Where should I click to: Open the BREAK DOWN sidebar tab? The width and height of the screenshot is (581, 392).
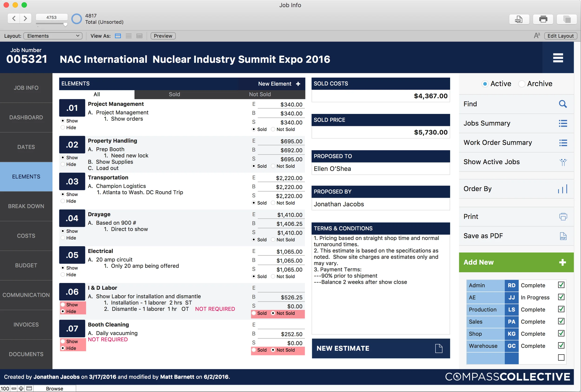click(26, 206)
